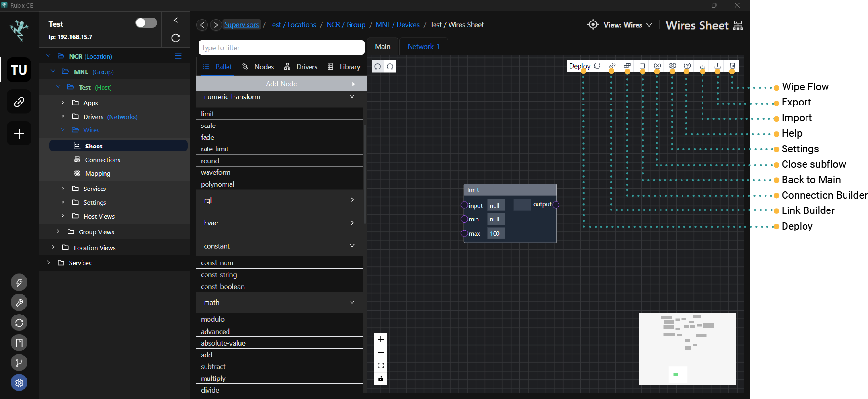Click the Export upload icon

717,66
